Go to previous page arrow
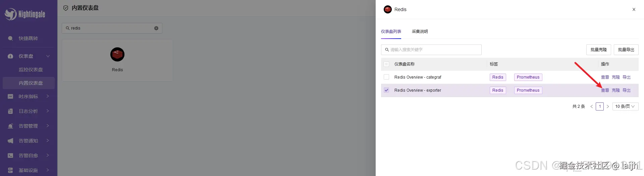Screen dimensions: 644x176 [592, 106]
